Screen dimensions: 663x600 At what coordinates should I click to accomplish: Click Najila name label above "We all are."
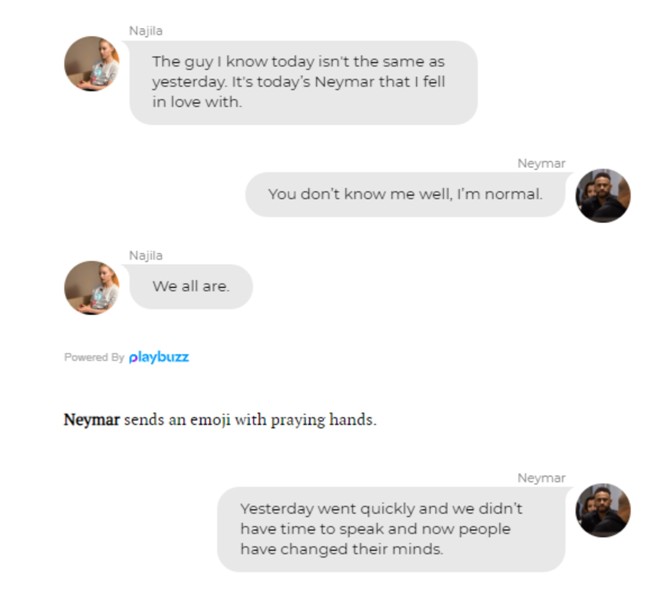[145, 255]
